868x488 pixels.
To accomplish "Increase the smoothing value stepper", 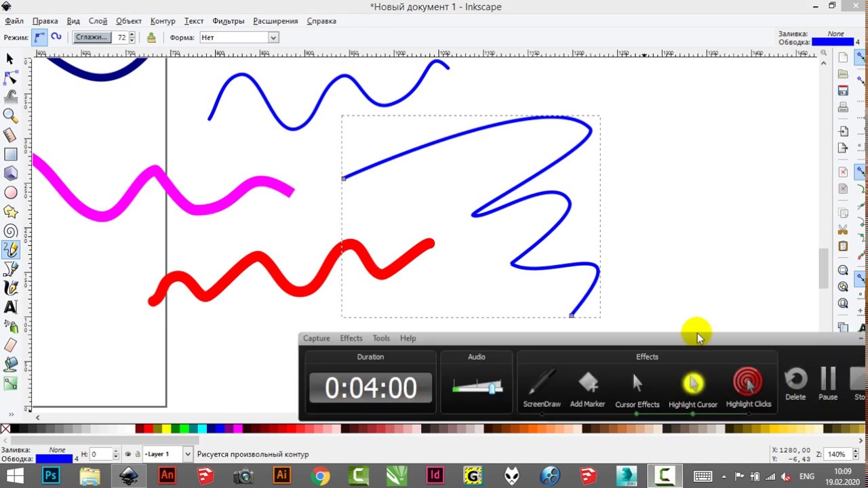I will pyautogui.click(x=132, y=35).
